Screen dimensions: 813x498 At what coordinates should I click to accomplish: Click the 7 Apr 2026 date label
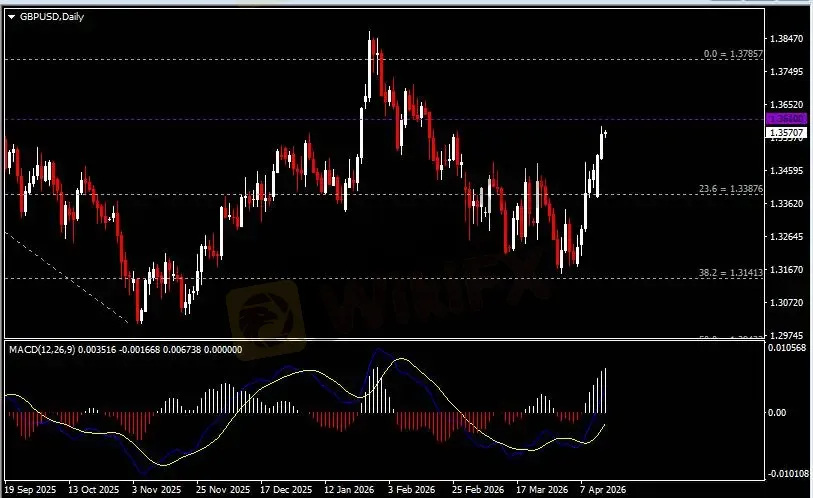602,490
